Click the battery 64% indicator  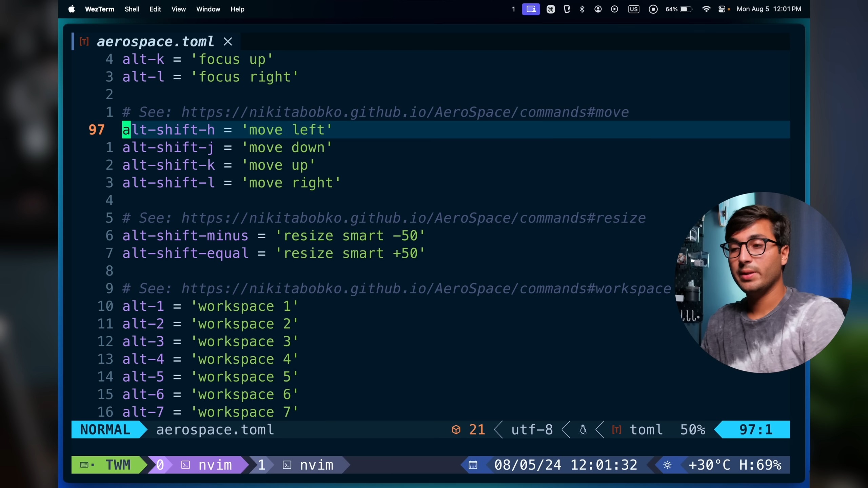[x=678, y=9]
